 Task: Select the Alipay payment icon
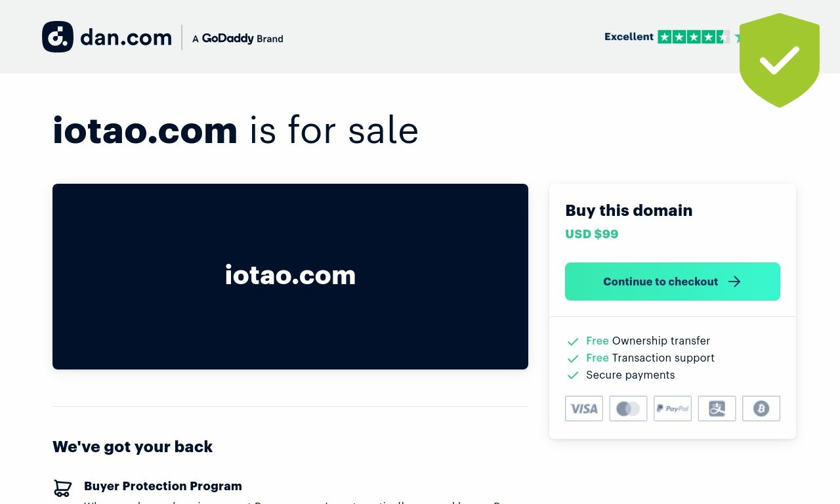pos(717,408)
